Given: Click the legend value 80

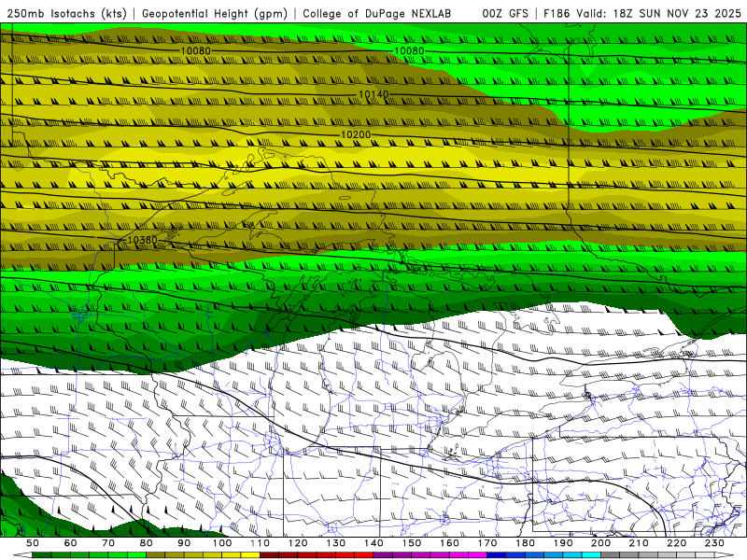Looking at the screenshot, I should pyautogui.click(x=147, y=543).
